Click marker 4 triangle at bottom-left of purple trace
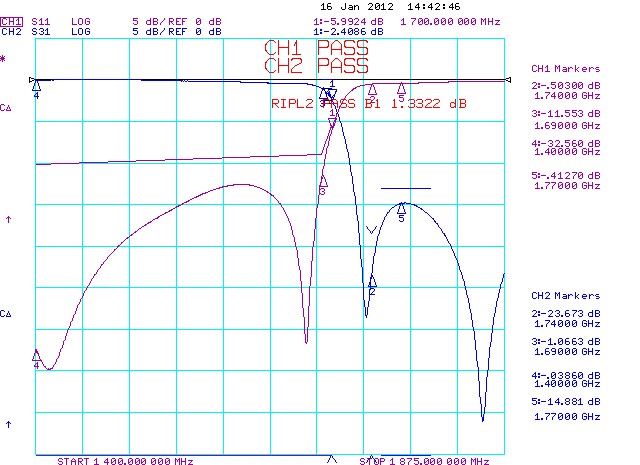The image size is (640, 465). (x=37, y=356)
